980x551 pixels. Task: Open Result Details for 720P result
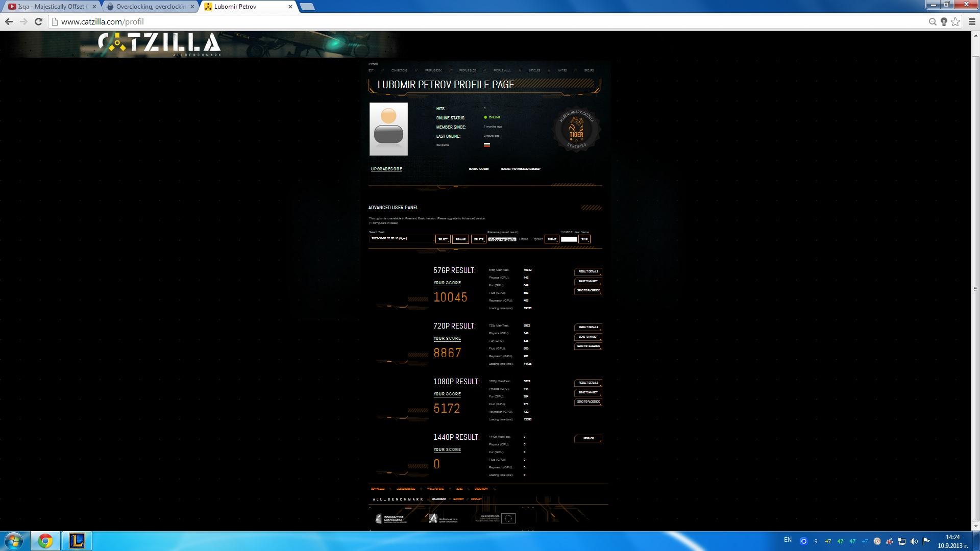point(588,327)
